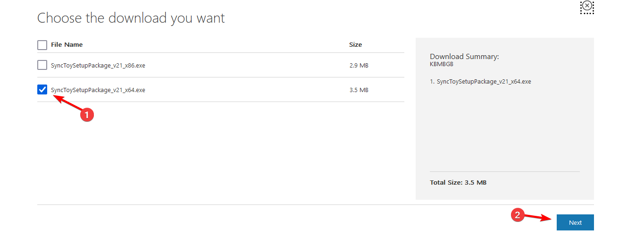This screenshot has width=644, height=238.
Task: Toggle the select-all File Name checkbox
Action: coord(42,45)
